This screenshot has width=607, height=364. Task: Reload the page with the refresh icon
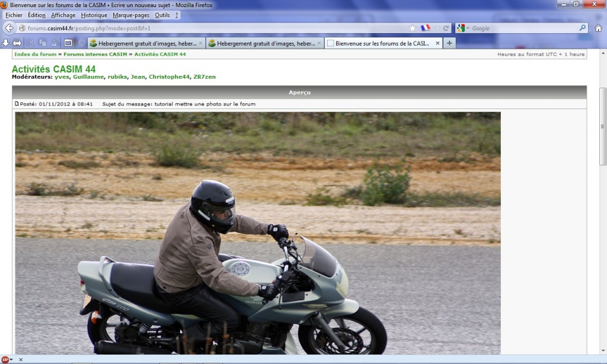446,28
